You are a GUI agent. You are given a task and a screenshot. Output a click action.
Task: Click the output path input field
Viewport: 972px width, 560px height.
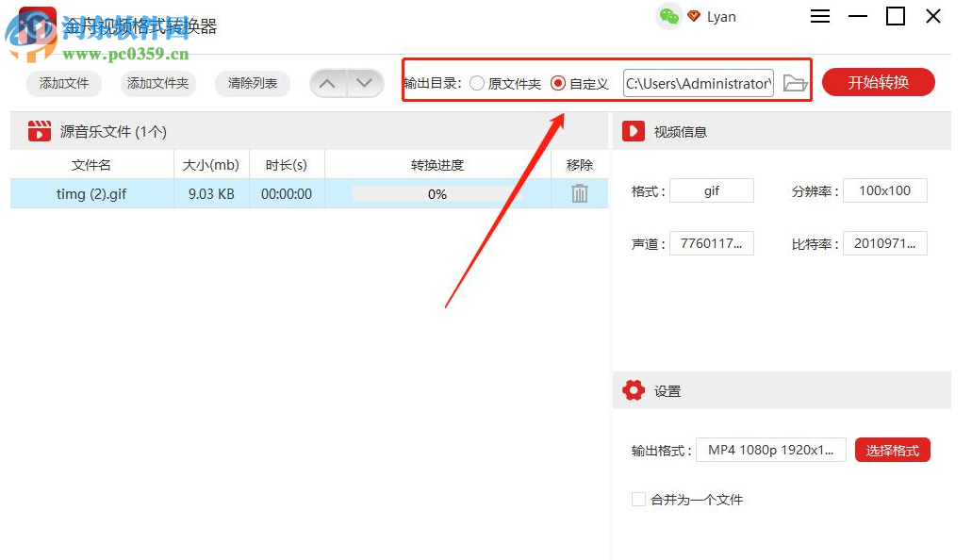tap(698, 83)
